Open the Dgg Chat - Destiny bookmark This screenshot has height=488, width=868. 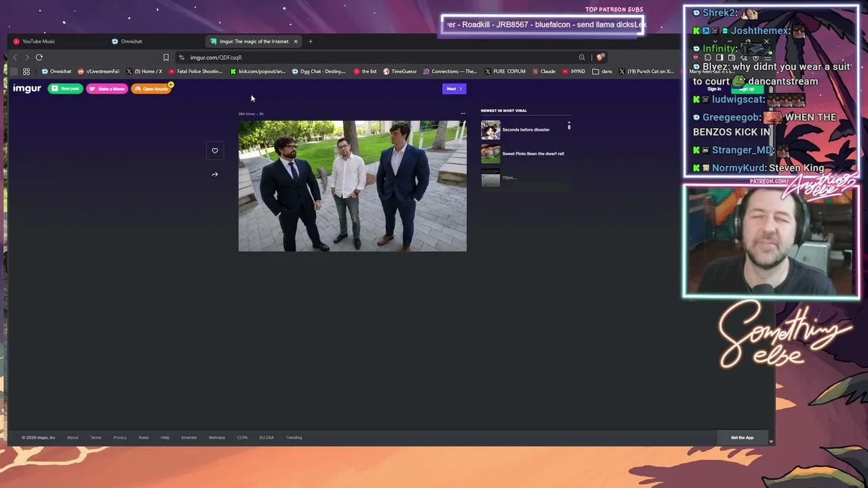point(319,71)
